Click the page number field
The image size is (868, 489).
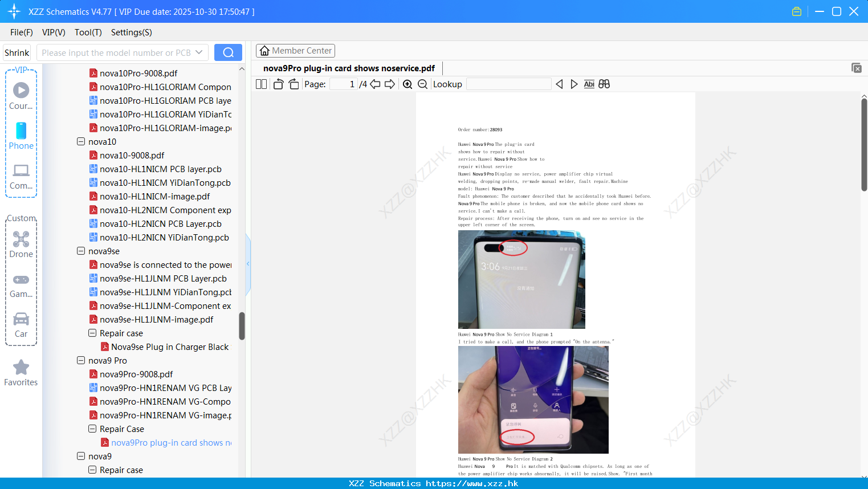[343, 84]
